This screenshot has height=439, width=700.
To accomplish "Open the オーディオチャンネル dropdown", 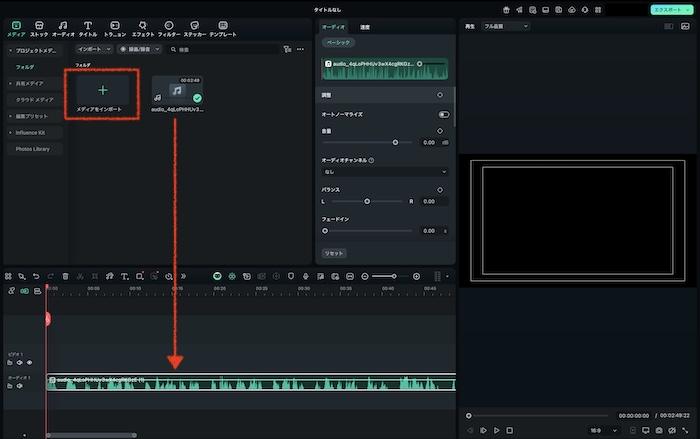I will pyautogui.click(x=385, y=172).
